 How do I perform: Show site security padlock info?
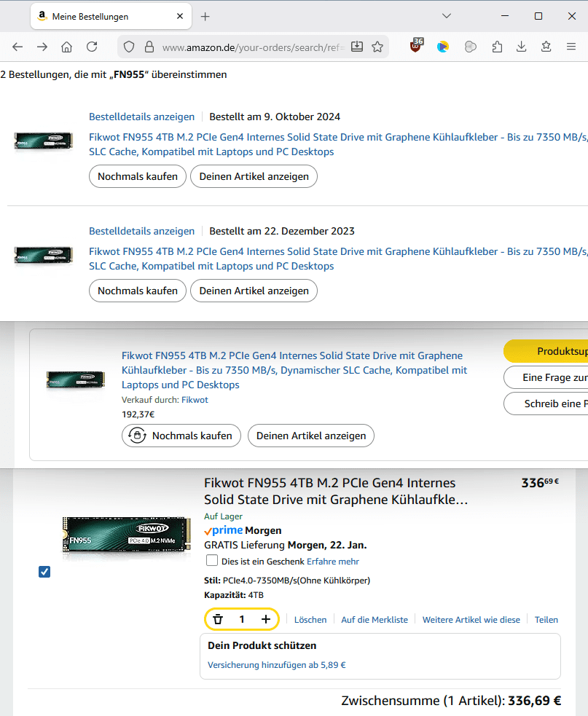click(149, 47)
